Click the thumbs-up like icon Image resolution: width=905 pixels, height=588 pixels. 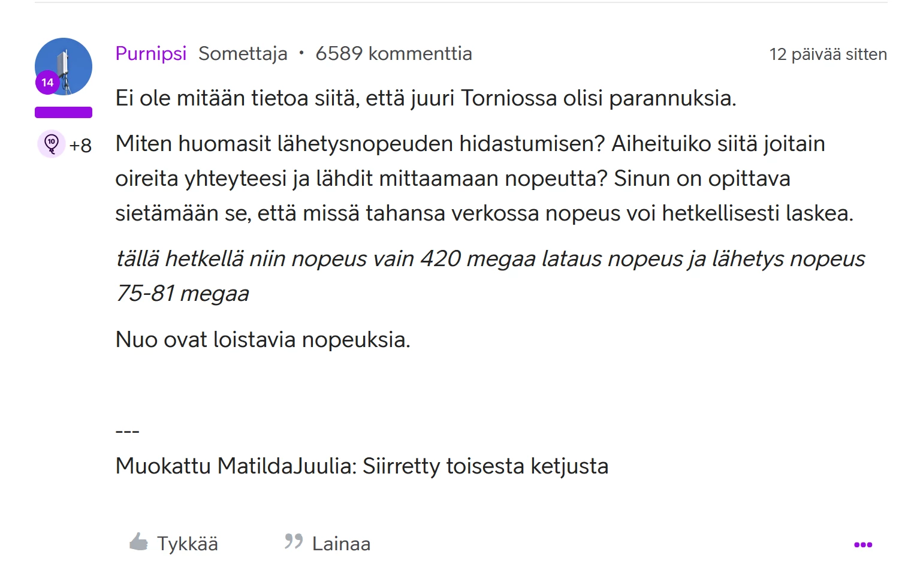pos(138,542)
